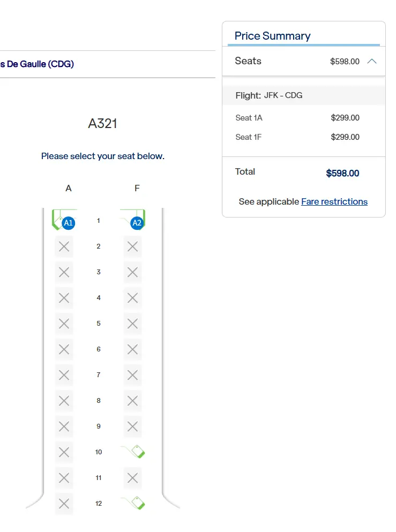
Task: Click the De Gaulle (CDG) flight tab
Action: pyautogui.click(x=38, y=64)
